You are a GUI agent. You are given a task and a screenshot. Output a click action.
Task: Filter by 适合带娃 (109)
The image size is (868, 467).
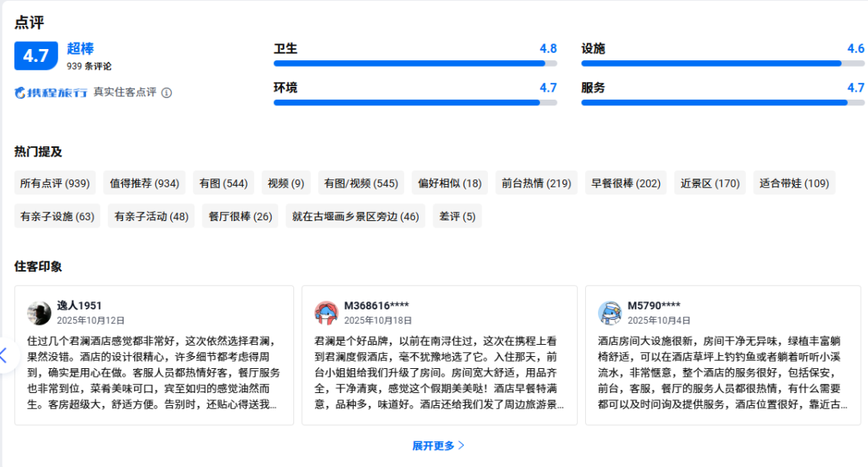[794, 183]
